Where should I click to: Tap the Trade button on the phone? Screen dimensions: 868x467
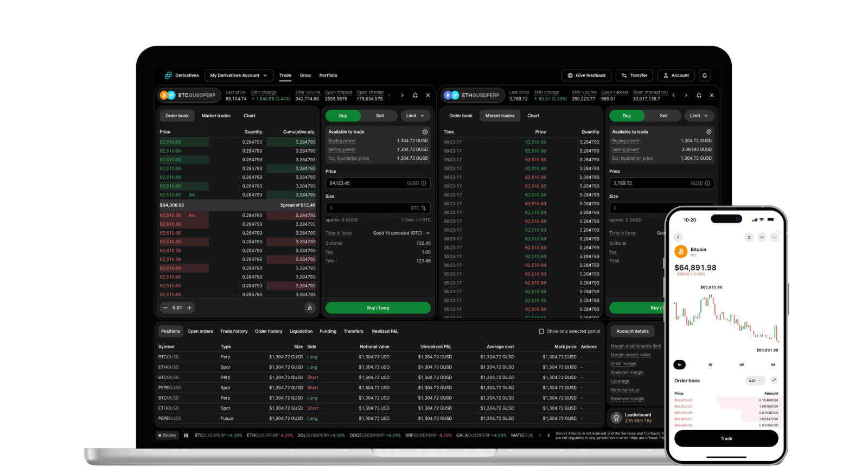(x=726, y=438)
